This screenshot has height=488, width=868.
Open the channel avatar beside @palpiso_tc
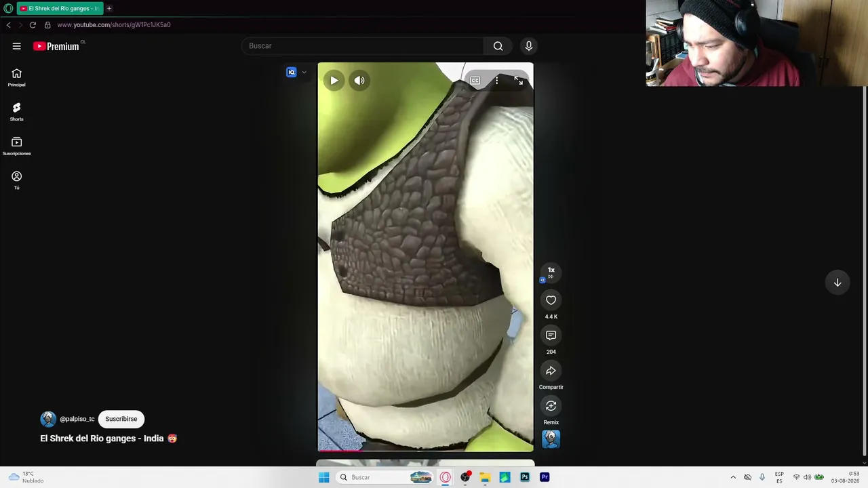click(x=47, y=419)
